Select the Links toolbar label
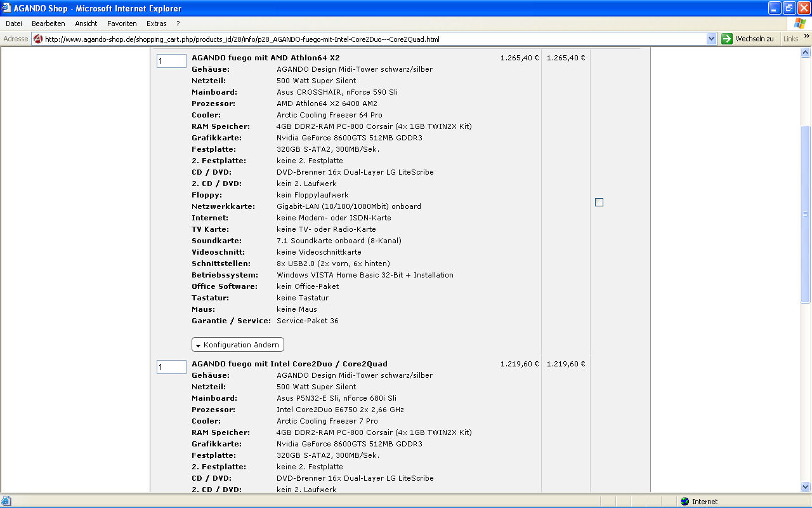Image resolution: width=812 pixels, height=508 pixels. [x=790, y=39]
